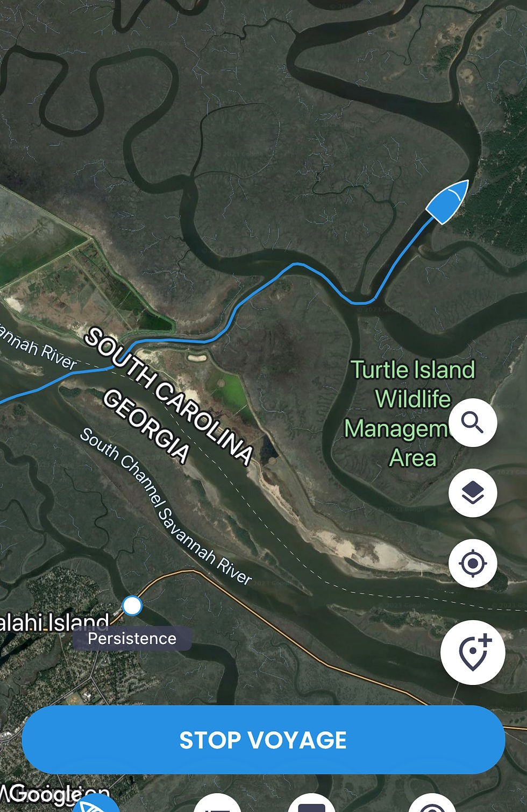Viewport: 527px width, 812px height.
Task: Tap the South Channel Savannah River label
Action: 166,506
